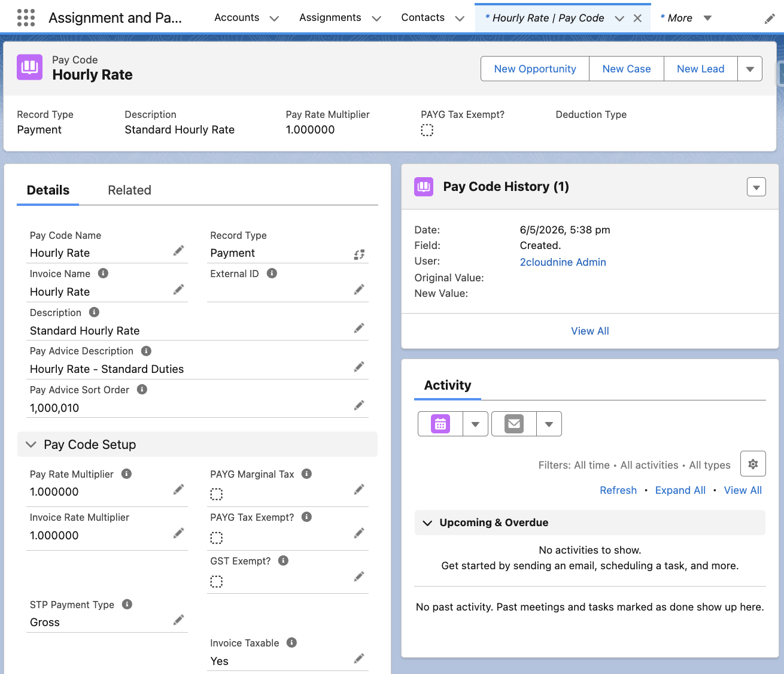Click the New Case button
The width and height of the screenshot is (784, 674).
click(x=627, y=69)
